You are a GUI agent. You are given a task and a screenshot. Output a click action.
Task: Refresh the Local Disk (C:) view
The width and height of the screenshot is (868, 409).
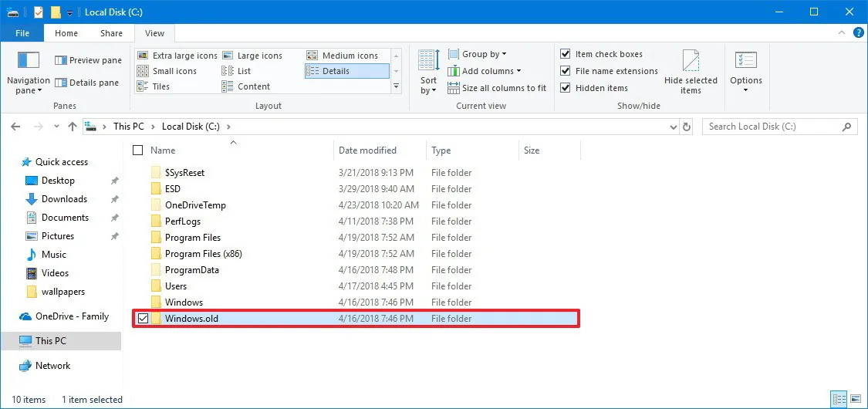687,127
